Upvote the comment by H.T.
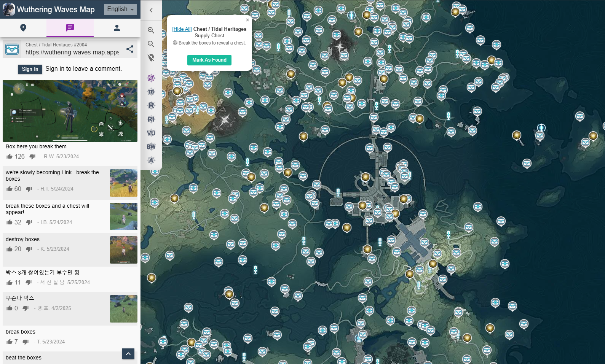 coord(10,189)
